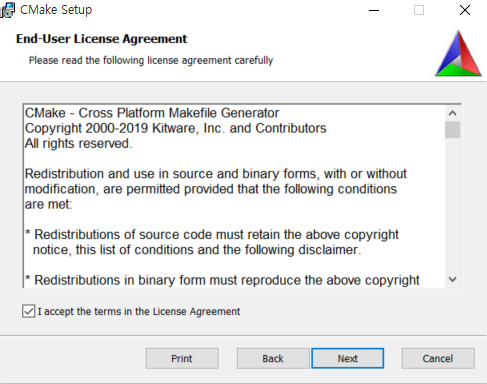This screenshot has height=384, width=487.
Task: Click the license scrollbar up arrow
Action: click(452, 113)
